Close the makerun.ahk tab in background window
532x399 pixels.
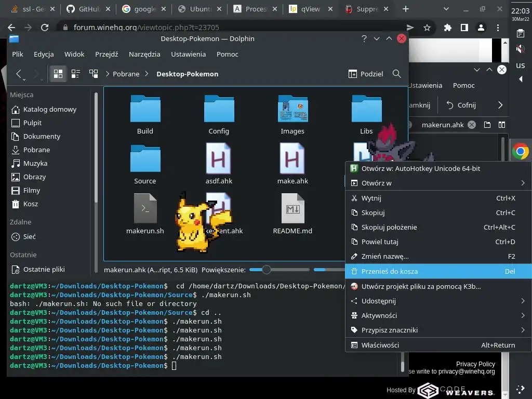[472, 125]
